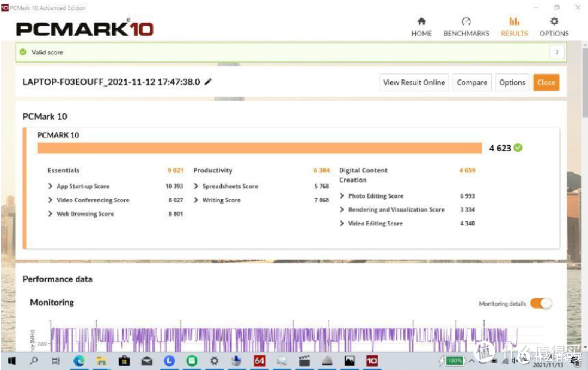Open File Explorer from the taskbar
Screen dimensions: 588x370
coord(101,361)
